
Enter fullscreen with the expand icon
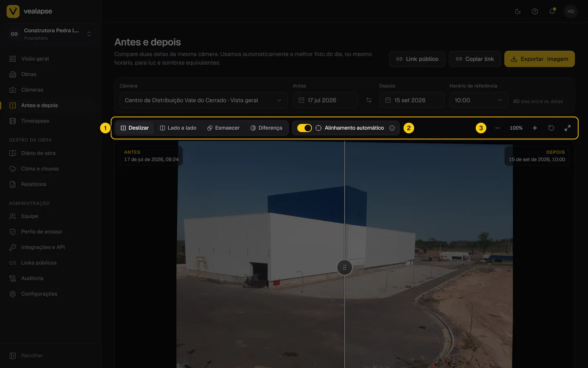point(568,128)
